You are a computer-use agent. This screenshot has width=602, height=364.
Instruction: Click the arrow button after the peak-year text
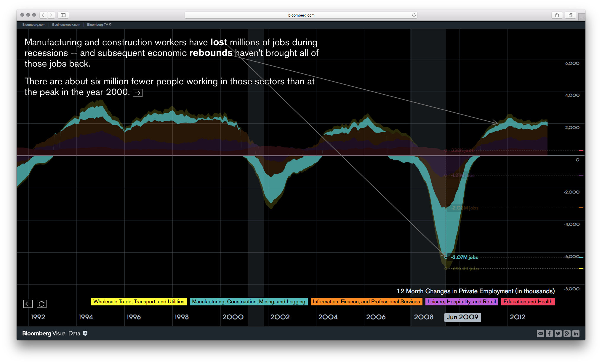click(x=137, y=92)
